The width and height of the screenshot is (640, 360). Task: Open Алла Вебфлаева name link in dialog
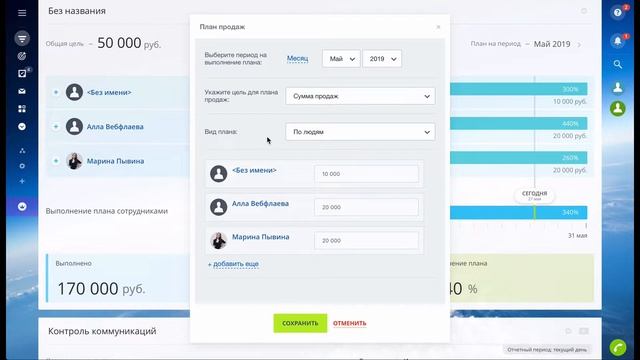(260, 203)
